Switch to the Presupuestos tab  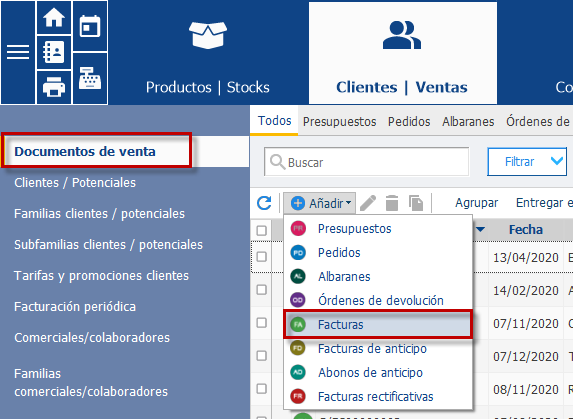(339, 121)
